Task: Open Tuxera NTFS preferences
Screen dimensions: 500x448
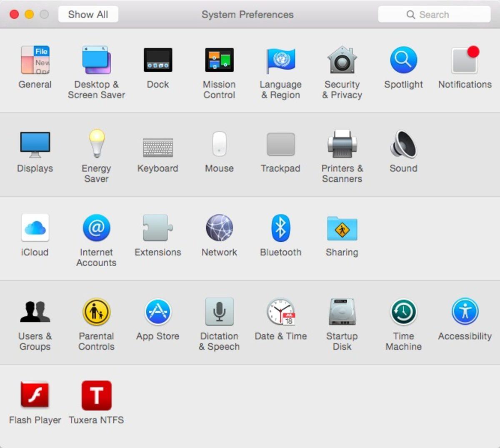Action: click(x=96, y=395)
